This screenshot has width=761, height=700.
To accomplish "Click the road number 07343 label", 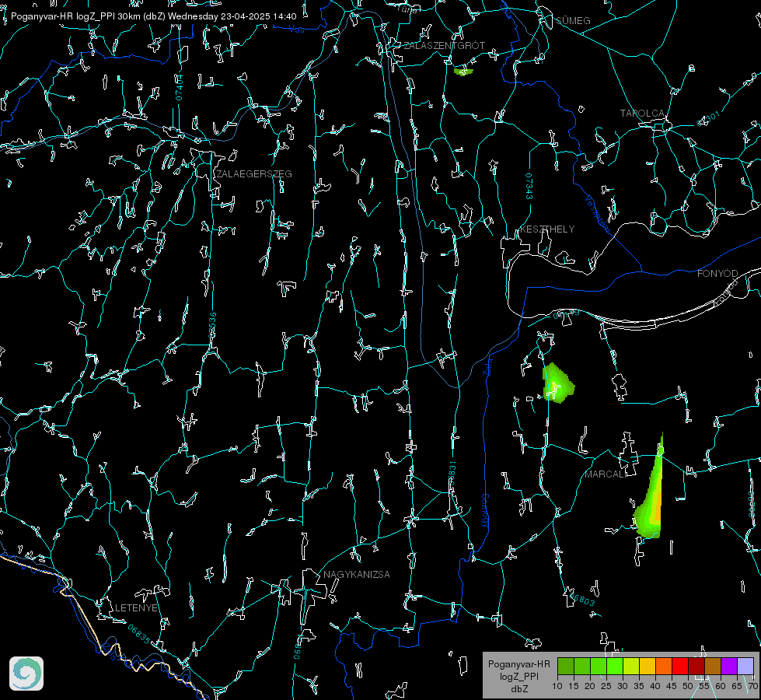I will (529, 187).
